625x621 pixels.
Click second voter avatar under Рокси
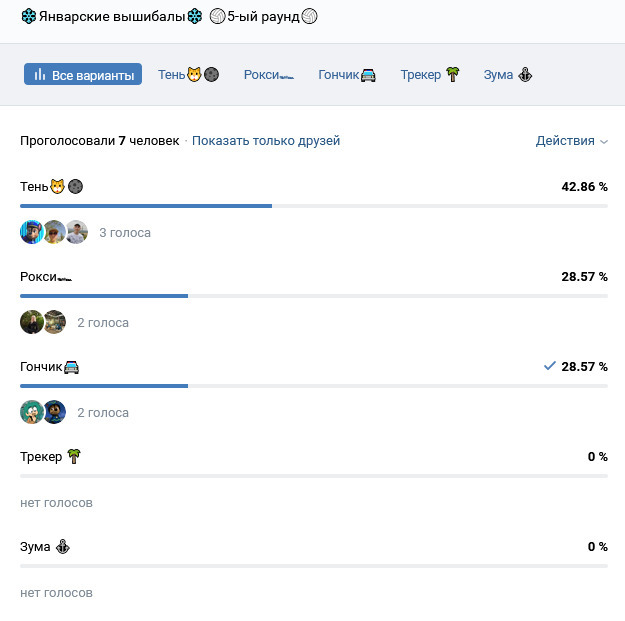pos(54,322)
